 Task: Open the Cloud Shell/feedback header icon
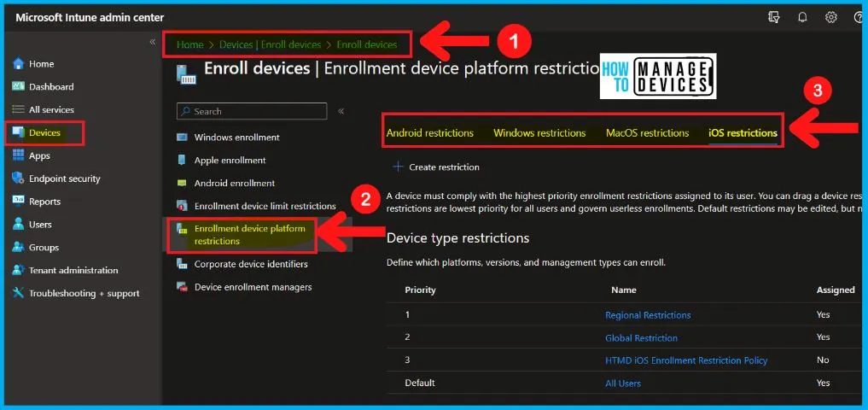(x=774, y=17)
